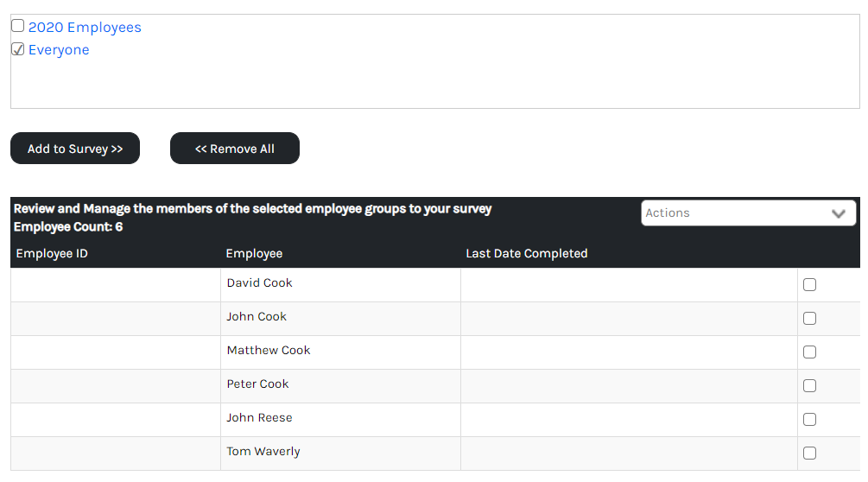Uncheck the Everyone group checkbox
This screenshot has width=868, height=482.
click(x=17, y=49)
